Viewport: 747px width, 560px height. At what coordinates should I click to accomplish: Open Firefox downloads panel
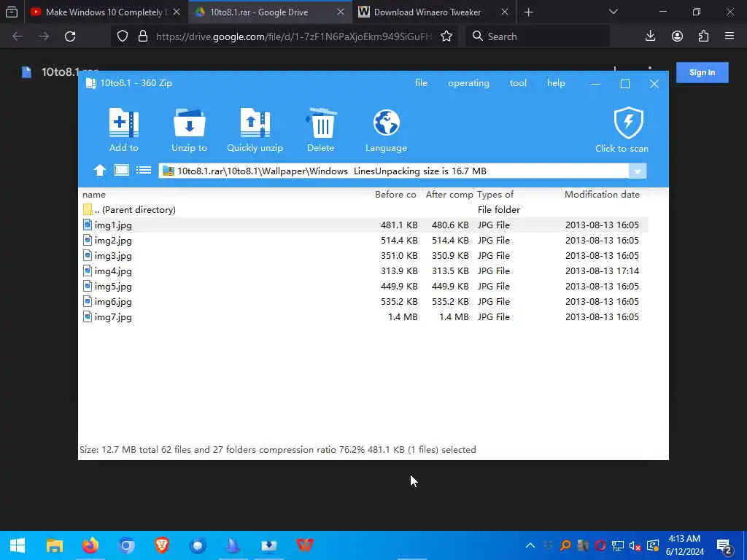pyautogui.click(x=650, y=36)
